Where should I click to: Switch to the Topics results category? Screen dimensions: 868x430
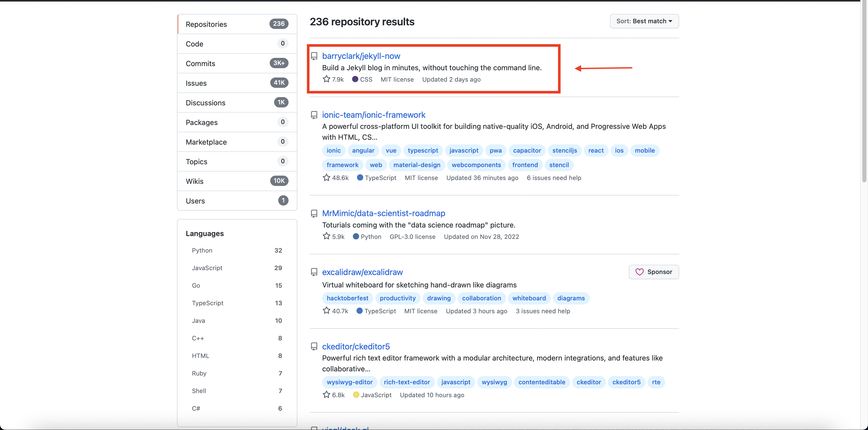coord(237,162)
